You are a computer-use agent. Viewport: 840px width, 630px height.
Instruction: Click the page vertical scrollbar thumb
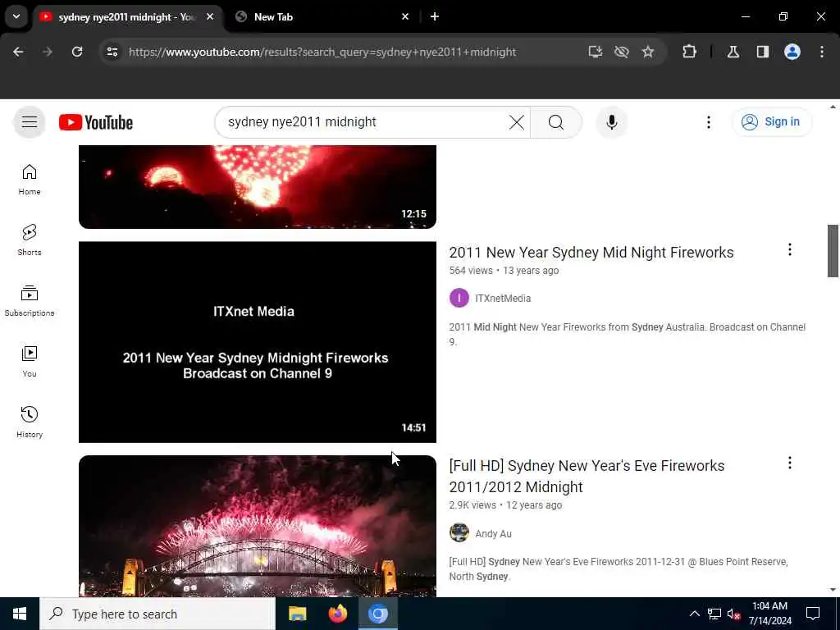(833, 251)
